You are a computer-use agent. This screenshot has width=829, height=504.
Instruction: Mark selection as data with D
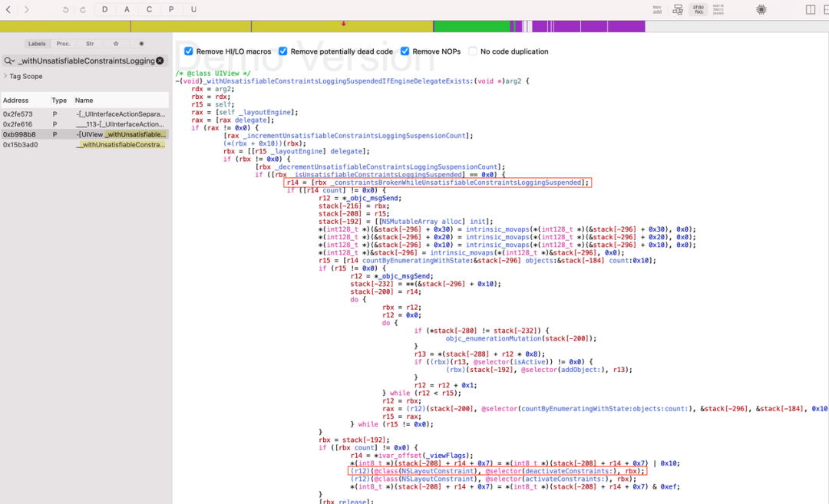(x=105, y=9)
